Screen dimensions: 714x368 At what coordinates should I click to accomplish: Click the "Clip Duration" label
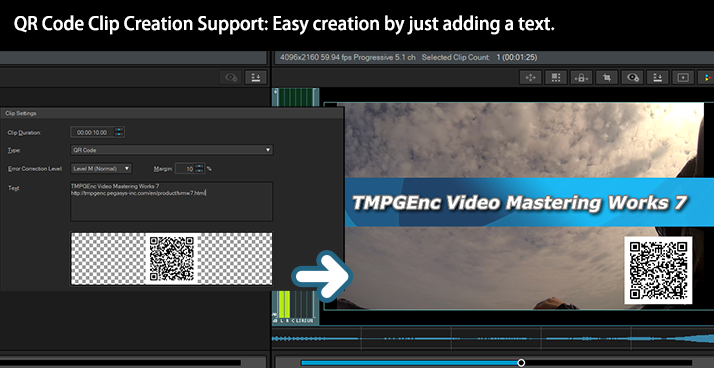click(25, 133)
